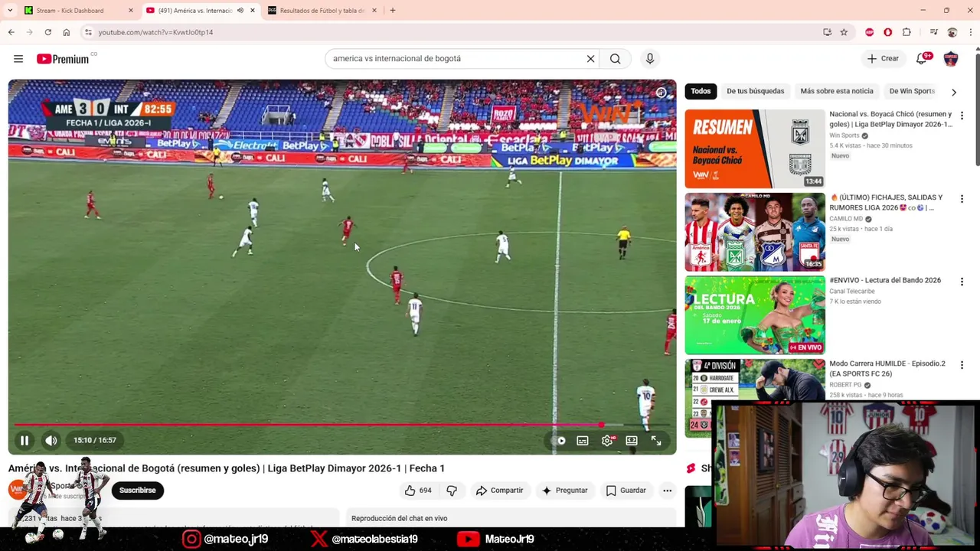Viewport: 980px width, 551px height.
Task: Enter fullscreen video mode
Action: 656,441
